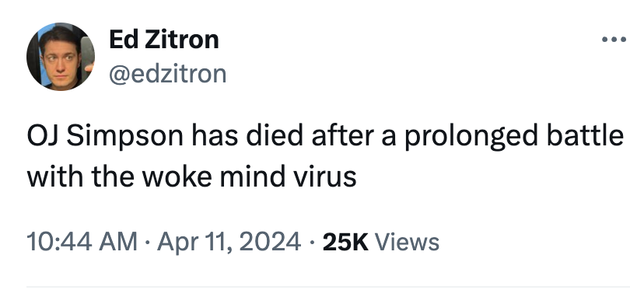Image resolution: width=644 pixels, height=290 pixels.
Task: Click the bold 25K number
Action: point(345,242)
